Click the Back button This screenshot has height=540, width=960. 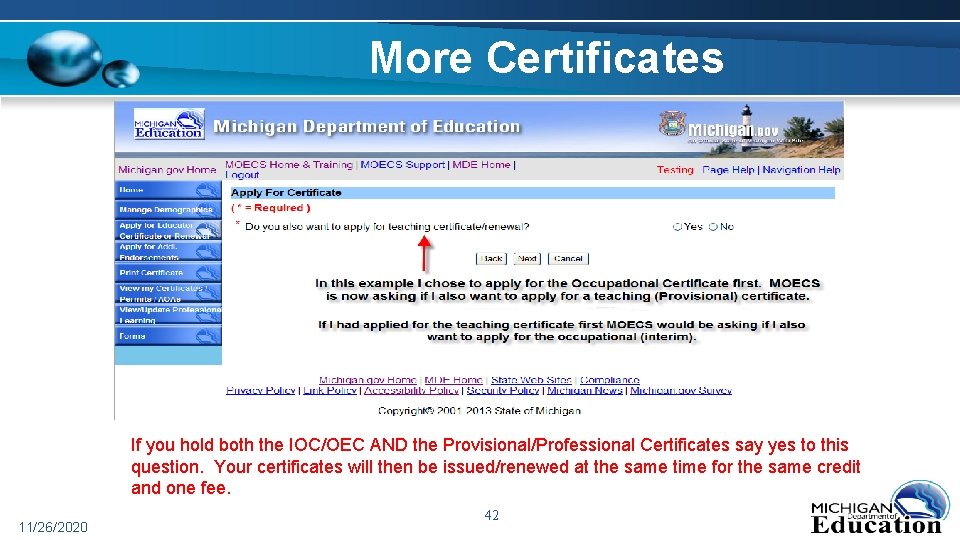point(491,258)
